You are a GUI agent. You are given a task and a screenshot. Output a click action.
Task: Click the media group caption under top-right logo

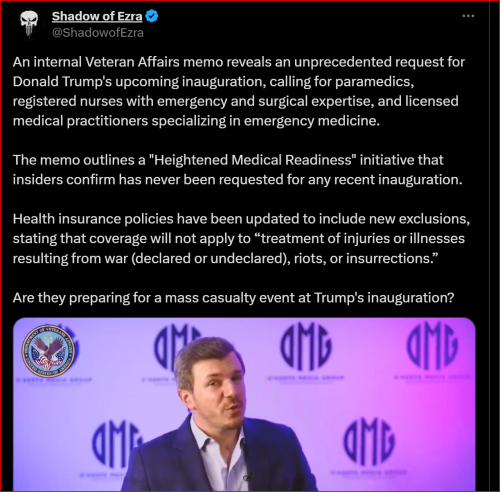(x=432, y=377)
